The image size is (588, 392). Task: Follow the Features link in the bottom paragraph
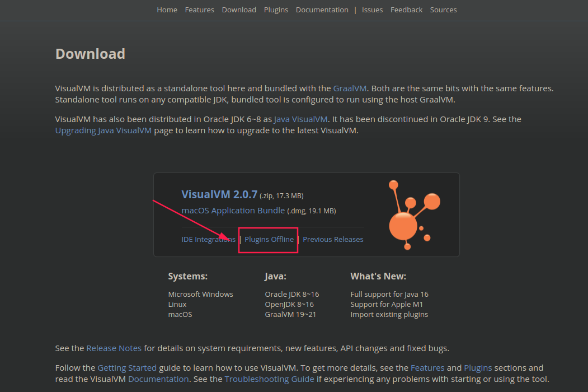pos(427,367)
